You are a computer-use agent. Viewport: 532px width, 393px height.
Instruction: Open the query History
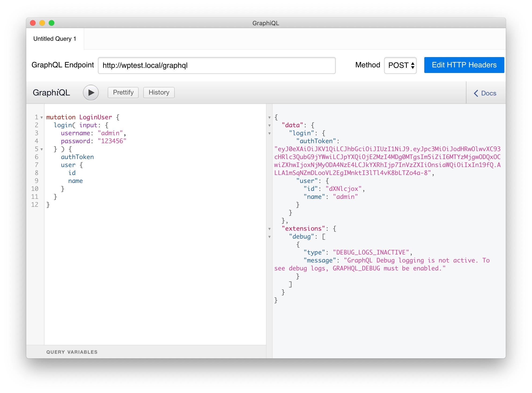(x=159, y=93)
